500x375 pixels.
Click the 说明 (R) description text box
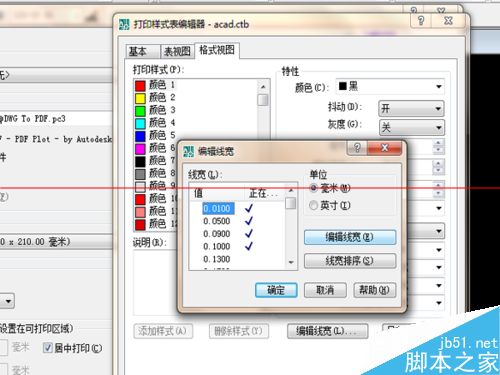point(155,282)
